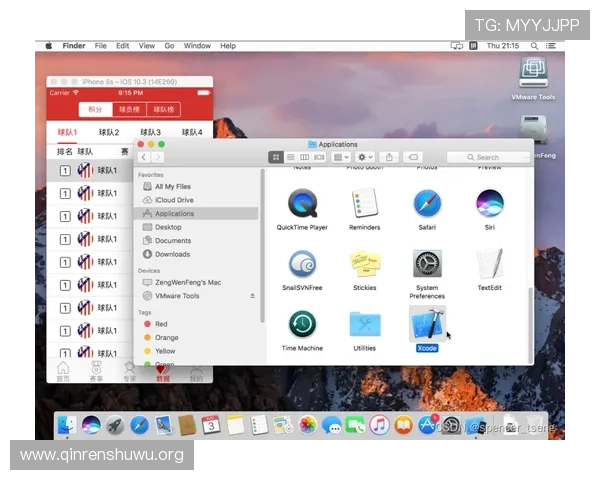Select the TextEdit application
600x480 pixels.
pos(490,264)
